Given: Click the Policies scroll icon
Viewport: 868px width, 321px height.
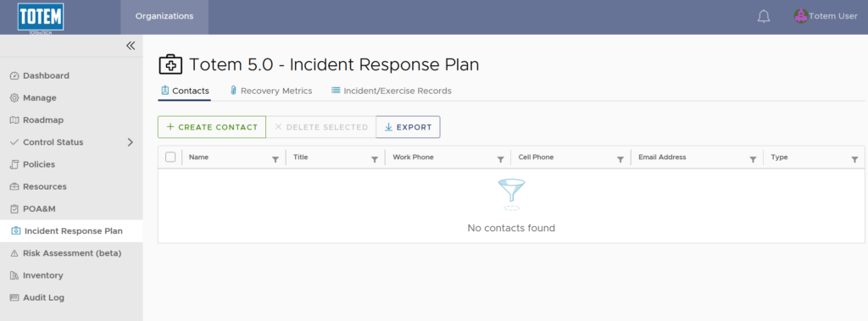Looking at the screenshot, I should 14,164.
